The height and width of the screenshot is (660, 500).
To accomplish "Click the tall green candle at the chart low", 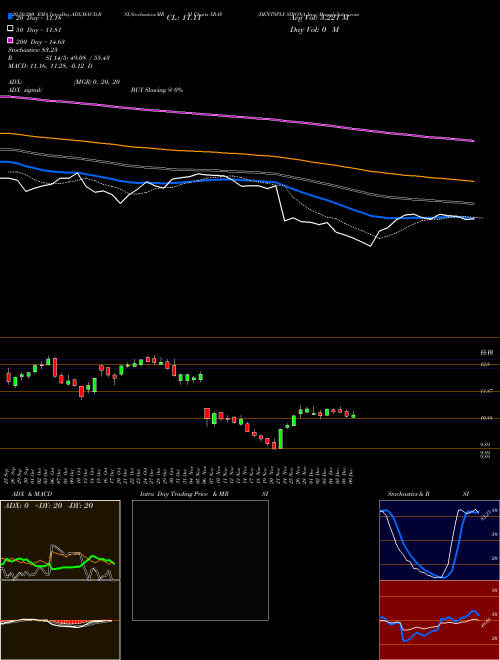I will 281,439.
